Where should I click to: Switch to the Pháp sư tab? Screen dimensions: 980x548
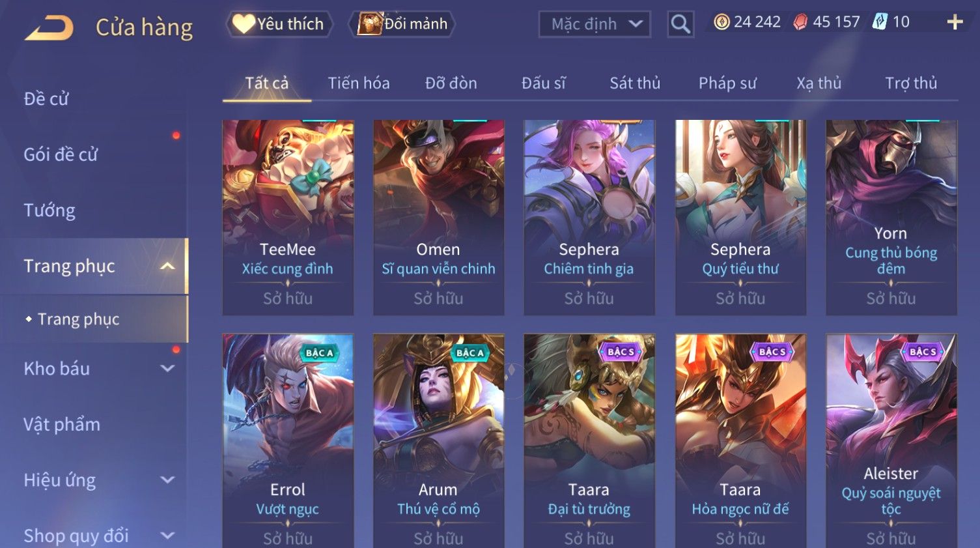click(x=727, y=83)
